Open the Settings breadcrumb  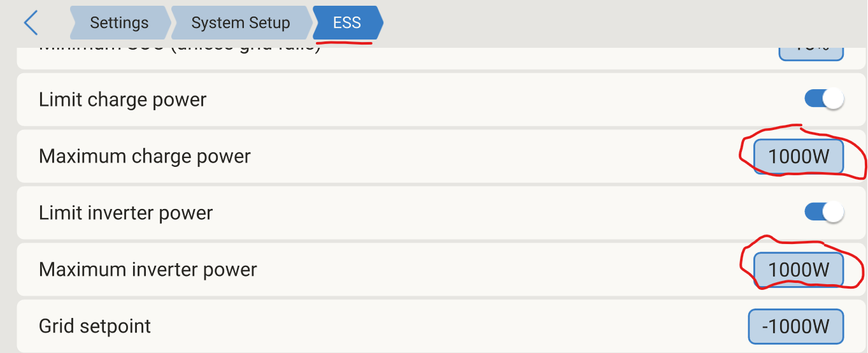[x=119, y=24]
